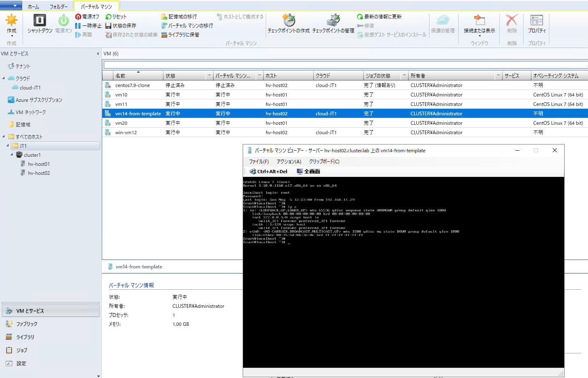Image resolution: width=588 pixels, height=378 pixels.
Task: Collapse the クラウド tree node
Action: click(3, 78)
